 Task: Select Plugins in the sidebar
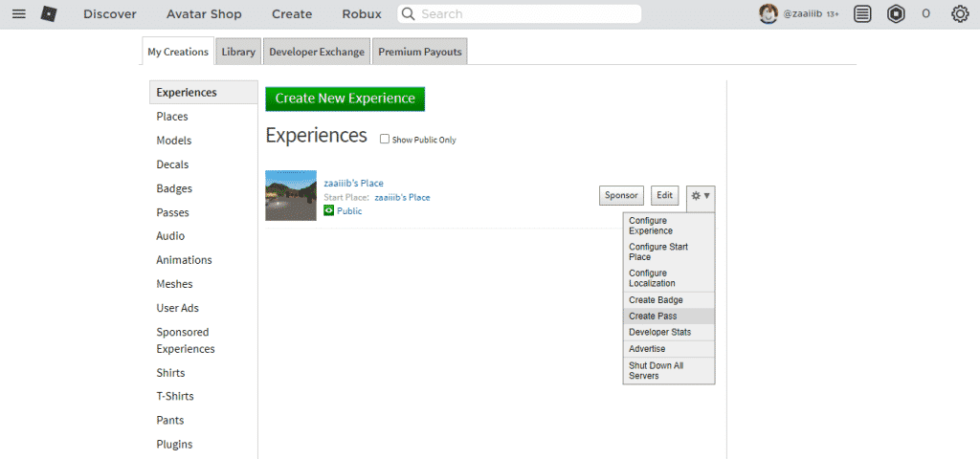tap(174, 445)
